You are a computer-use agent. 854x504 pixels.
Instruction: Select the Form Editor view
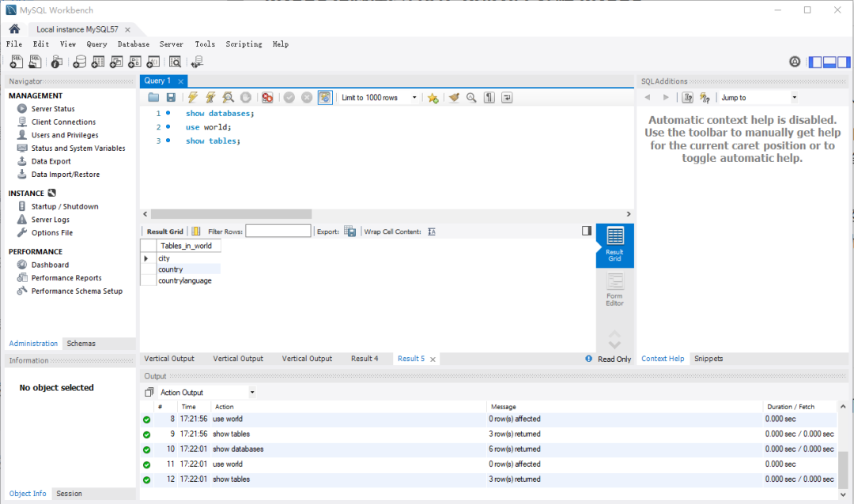pos(615,290)
